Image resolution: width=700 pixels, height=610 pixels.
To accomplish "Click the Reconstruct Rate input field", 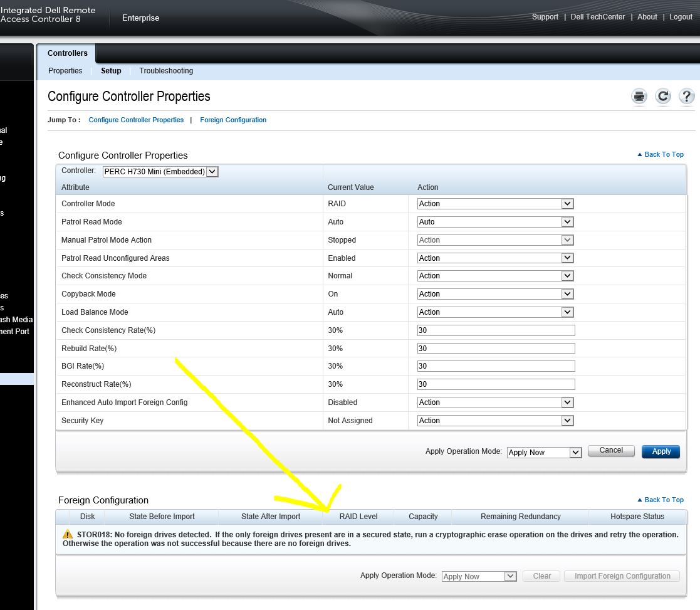I will pyautogui.click(x=496, y=384).
